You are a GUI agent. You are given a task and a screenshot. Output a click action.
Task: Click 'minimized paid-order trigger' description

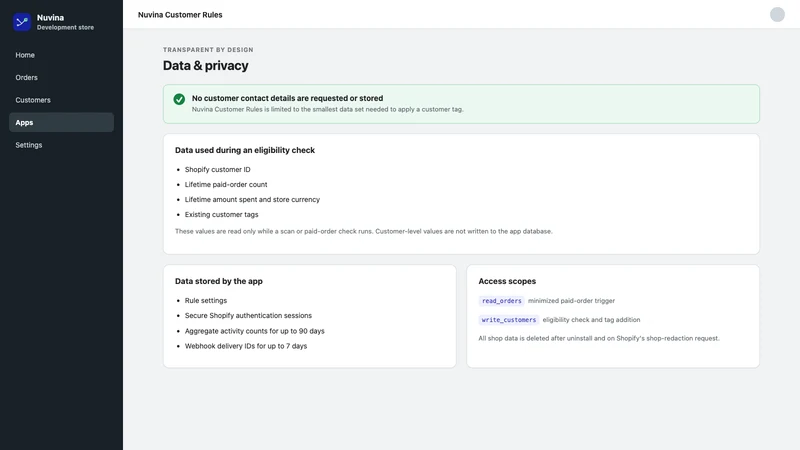point(571,301)
